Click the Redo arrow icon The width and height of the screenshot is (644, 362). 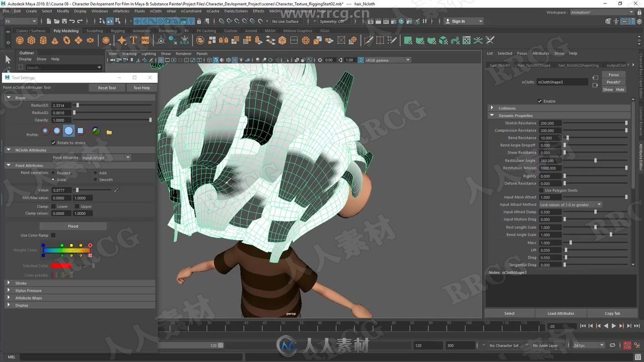80,21
